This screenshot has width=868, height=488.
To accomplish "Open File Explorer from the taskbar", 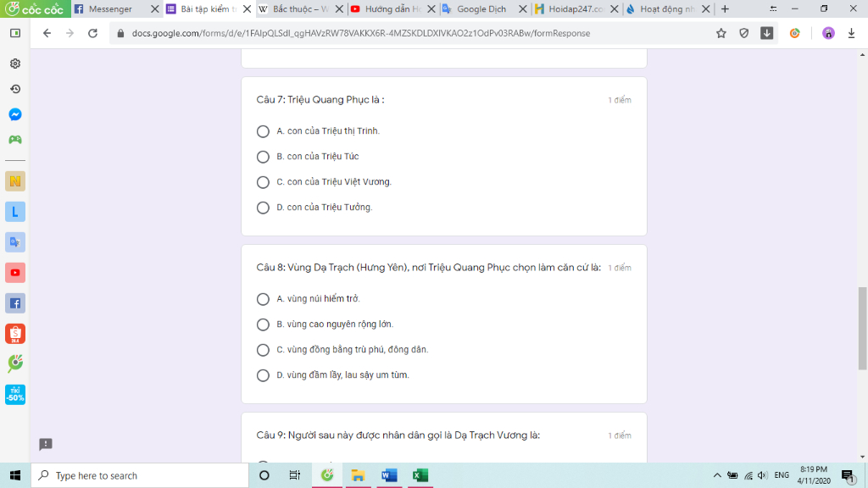I will pos(359,475).
